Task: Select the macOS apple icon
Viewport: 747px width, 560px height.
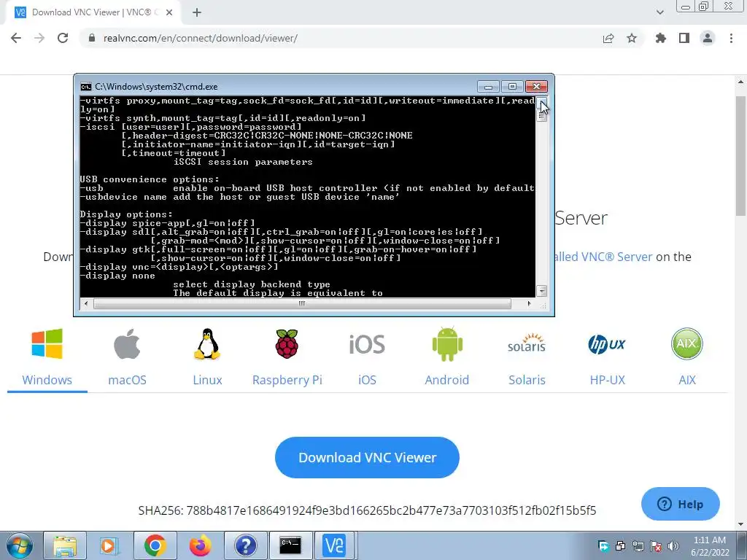Action: [x=127, y=344]
